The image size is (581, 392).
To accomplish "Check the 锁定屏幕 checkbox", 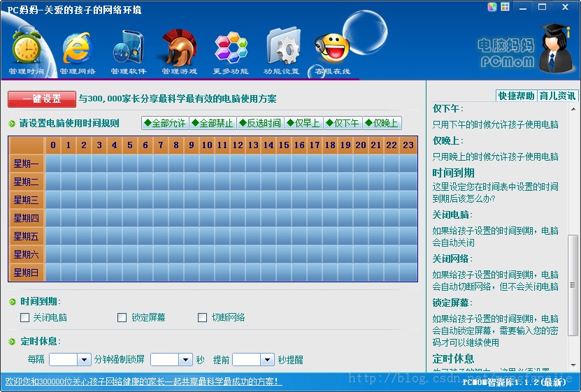I will 122,317.
